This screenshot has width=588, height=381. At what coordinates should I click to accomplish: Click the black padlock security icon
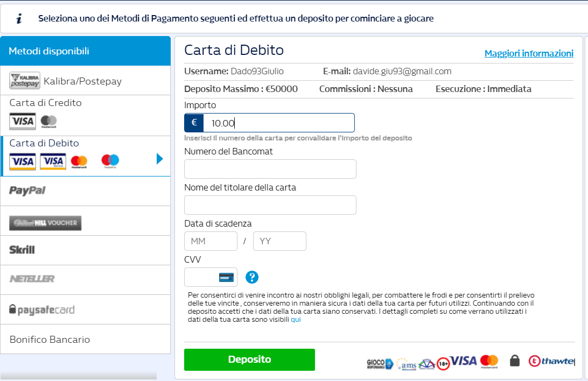coord(515,361)
